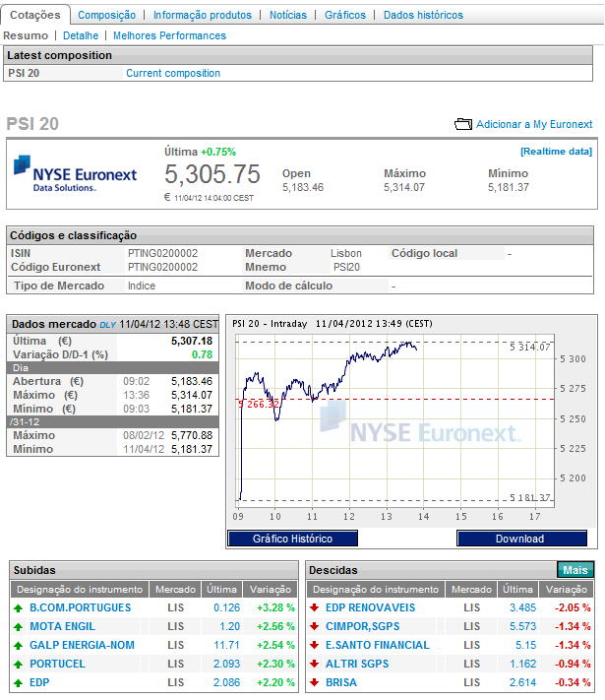Open GALP ENERGIA-NOM instrument link
Image resolution: width=605 pixels, height=700 pixels.
click(82, 645)
